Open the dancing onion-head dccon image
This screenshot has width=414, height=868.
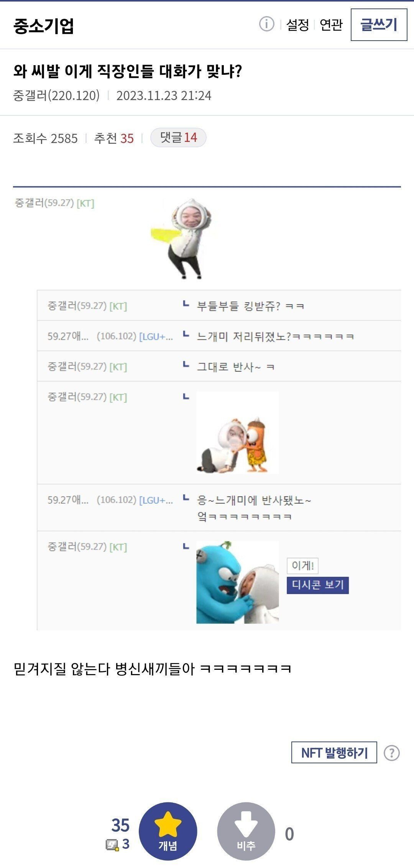[182, 238]
